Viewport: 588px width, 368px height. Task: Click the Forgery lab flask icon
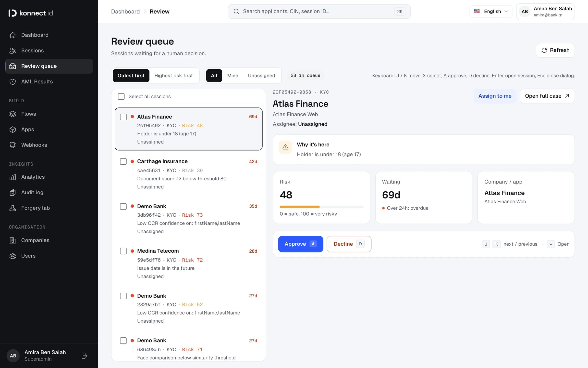(x=13, y=208)
